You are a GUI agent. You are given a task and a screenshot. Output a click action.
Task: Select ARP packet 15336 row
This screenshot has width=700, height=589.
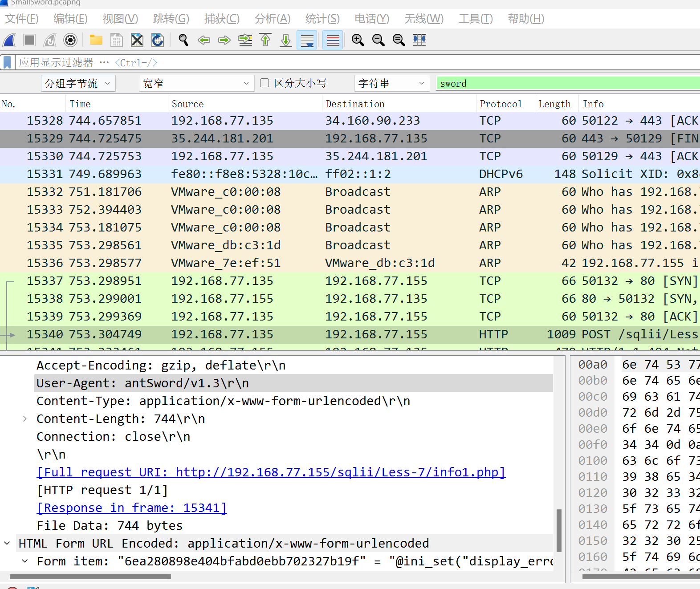(x=350, y=263)
